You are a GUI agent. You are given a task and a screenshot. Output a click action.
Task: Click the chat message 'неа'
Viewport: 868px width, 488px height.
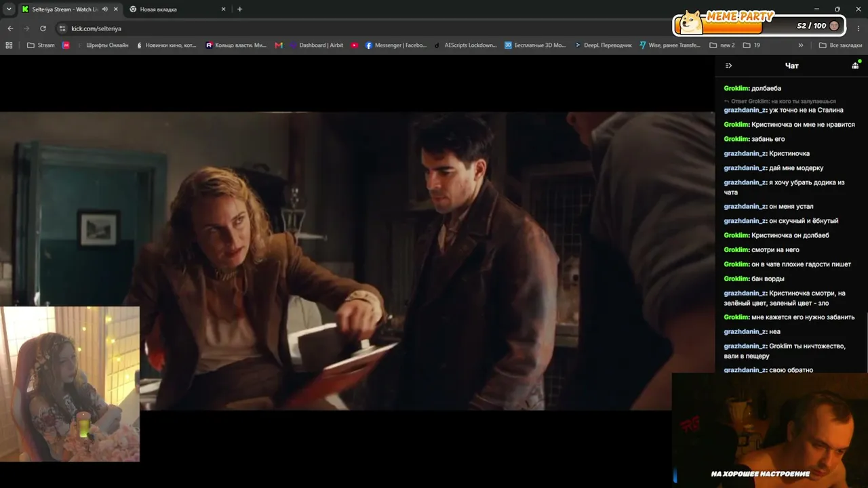point(774,332)
